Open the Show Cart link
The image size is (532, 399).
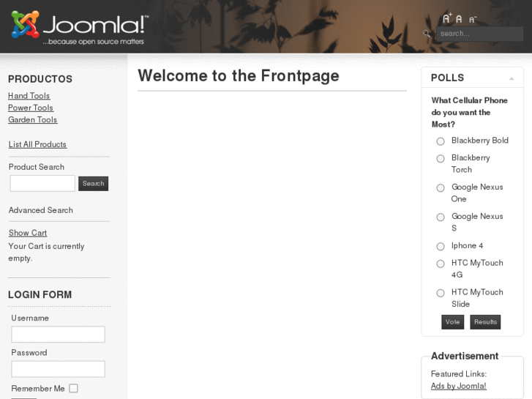pyautogui.click(x=28, y=233)
